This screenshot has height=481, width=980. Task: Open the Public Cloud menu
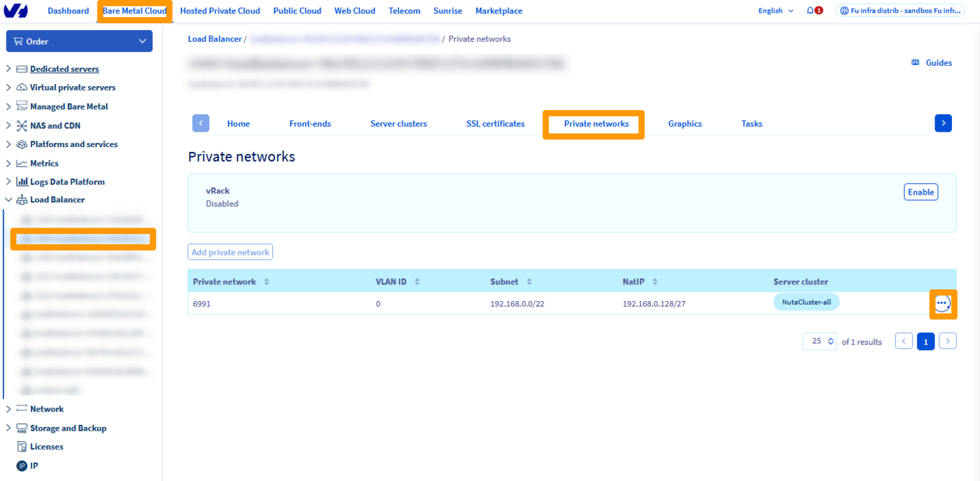[x=297, y=11]
